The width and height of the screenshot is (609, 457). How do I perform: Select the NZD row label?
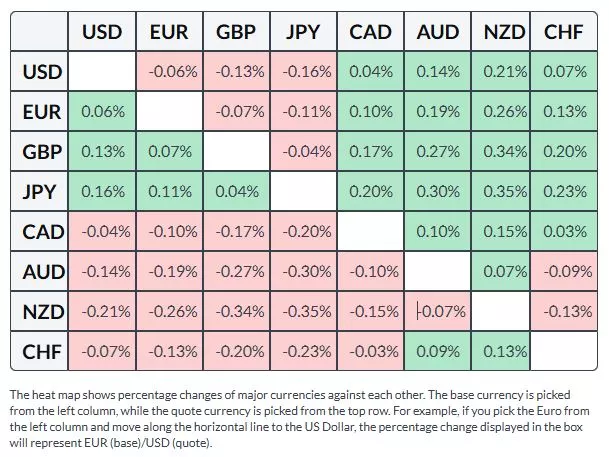[x=42, y=311]
